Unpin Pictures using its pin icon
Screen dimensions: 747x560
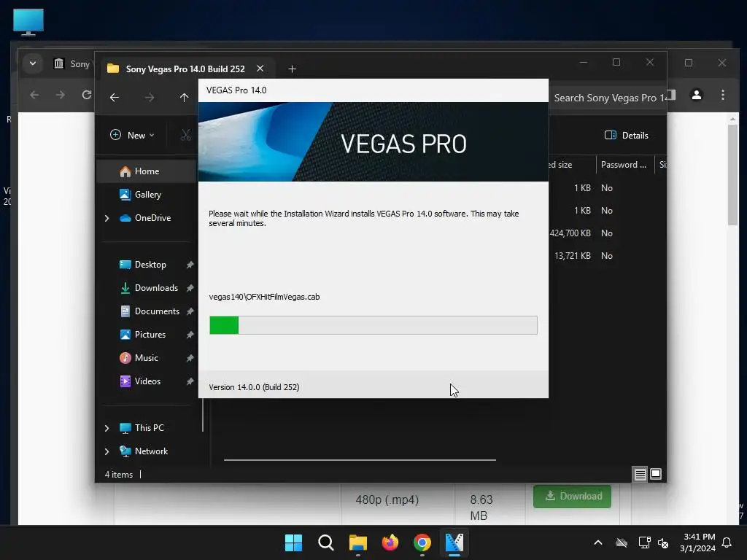(190, 335)
